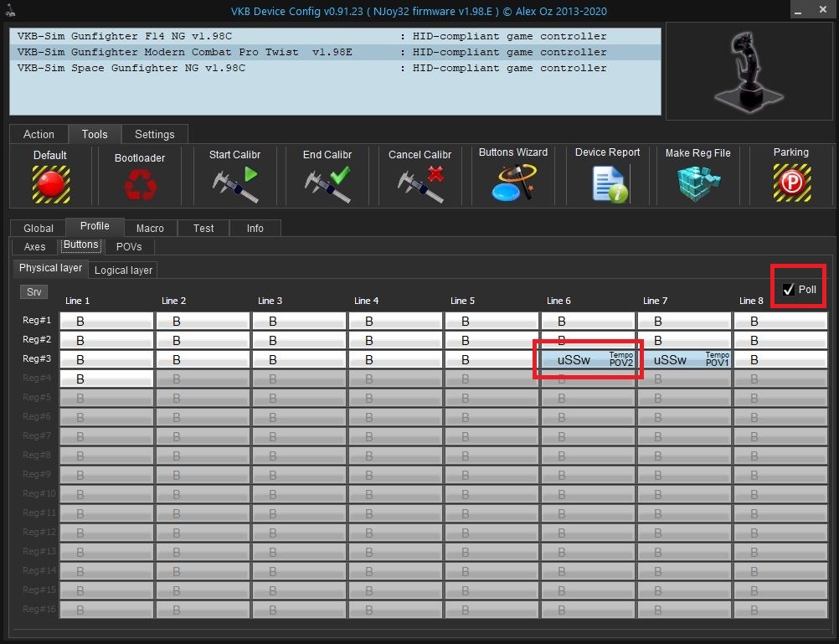Select the Physical layer tab

pos(50,268)
